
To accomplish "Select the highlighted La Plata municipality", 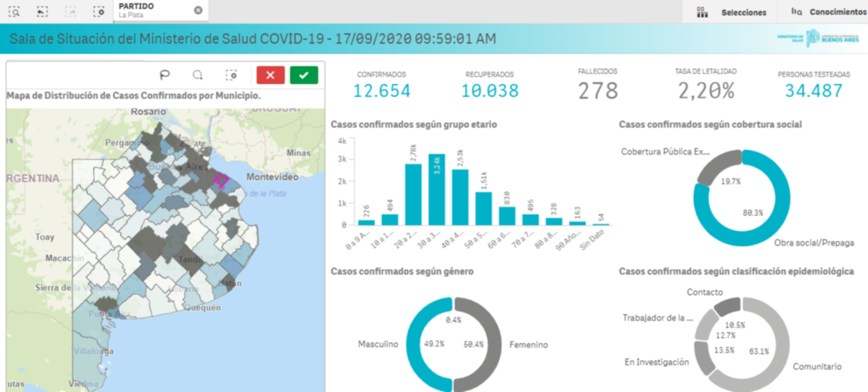I will click(221, 180).
